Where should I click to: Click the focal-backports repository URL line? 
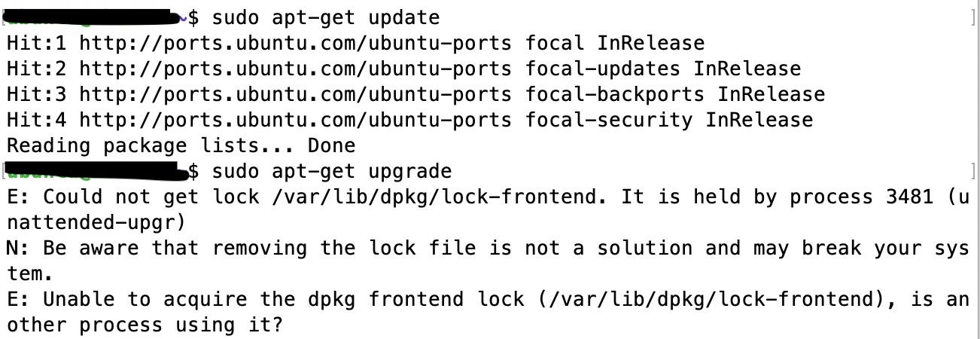[x=452, y=94]
